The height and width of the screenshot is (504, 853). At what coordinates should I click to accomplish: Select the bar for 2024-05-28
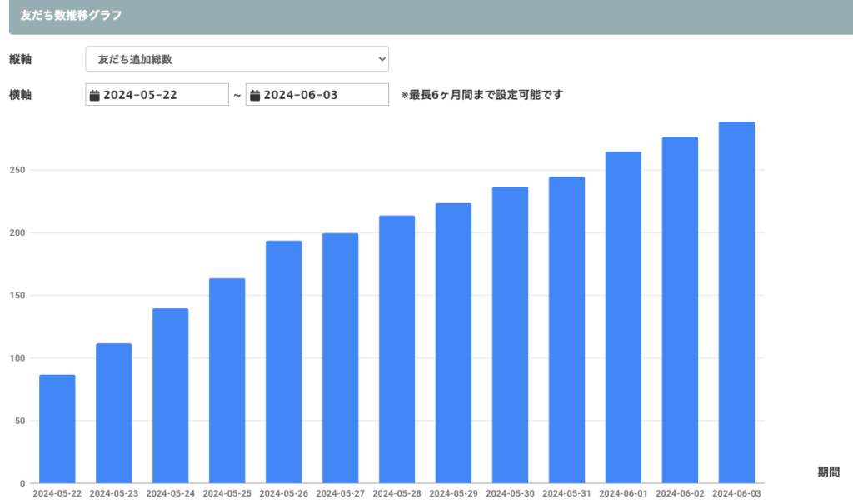coord(397,349)
